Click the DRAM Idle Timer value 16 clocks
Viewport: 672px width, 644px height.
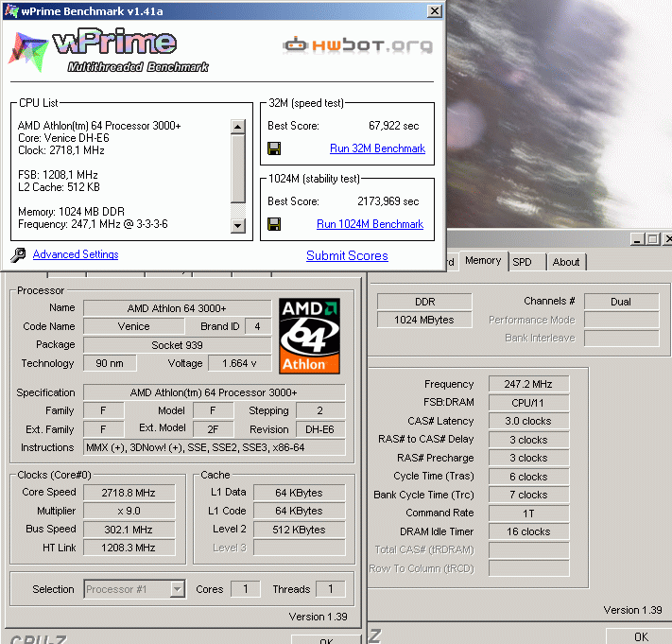tap(528, 531)
